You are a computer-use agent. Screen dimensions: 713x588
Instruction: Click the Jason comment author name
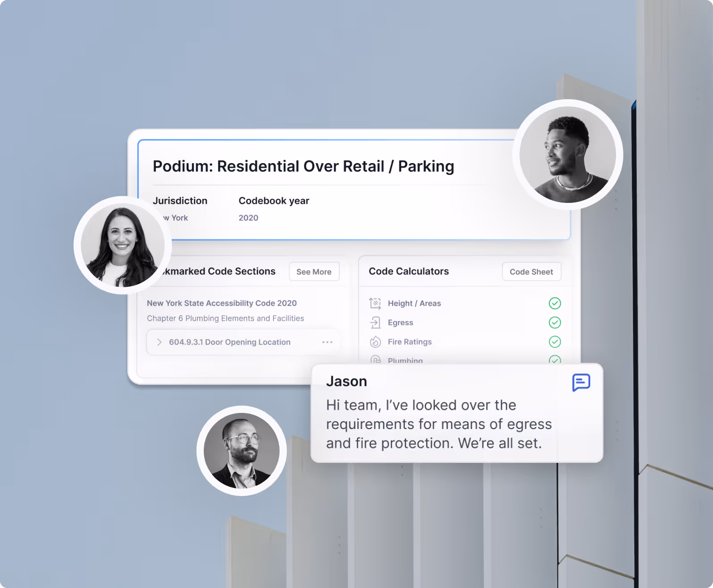(347, 381)
